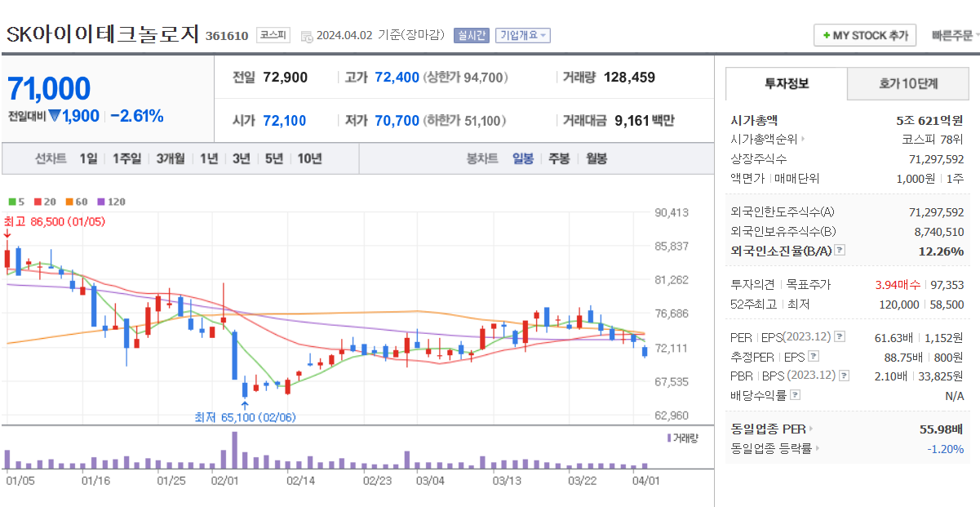The width and height of the screenshot is (980, 507).
Task: Open the 시가총액순위 ranking link
Action: 768,139
